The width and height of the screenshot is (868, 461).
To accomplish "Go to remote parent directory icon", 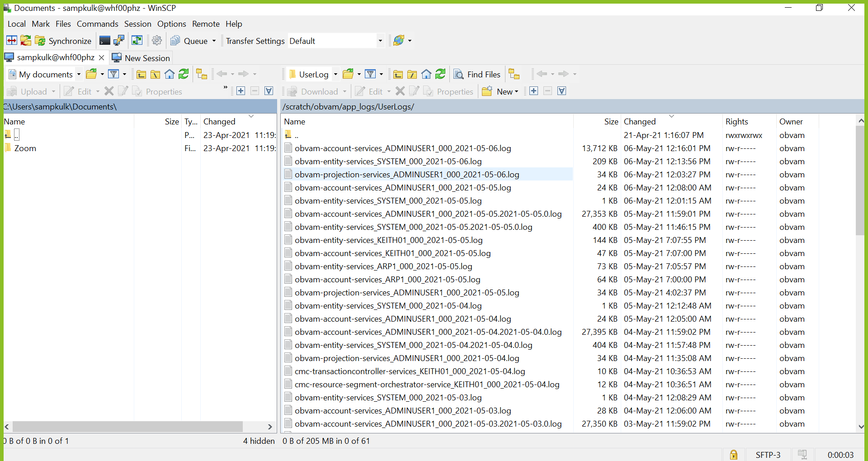I will click(398, 74).
